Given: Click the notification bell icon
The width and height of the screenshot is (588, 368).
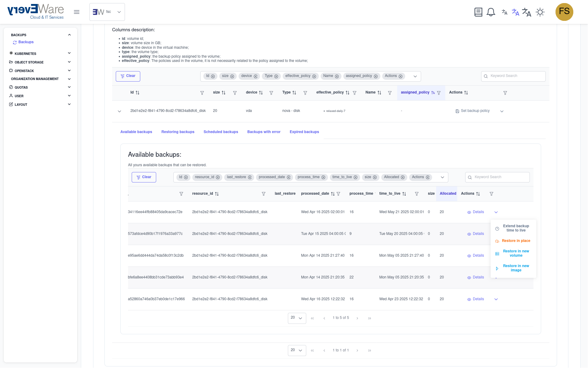Looking at the screenshot, I should coord(491,12).
